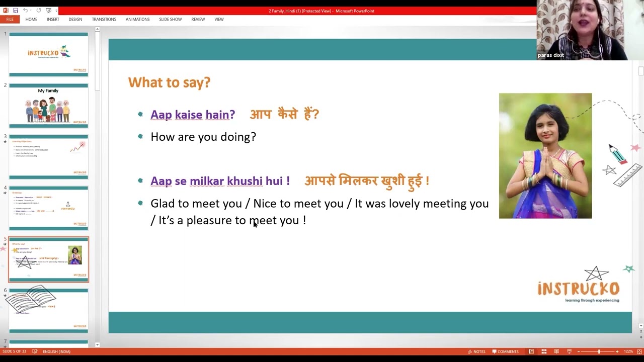Image resolution: width=644 pixels, height=362 pixels.
Task: Switch to Reading View icon
Action: pos(556,351)
